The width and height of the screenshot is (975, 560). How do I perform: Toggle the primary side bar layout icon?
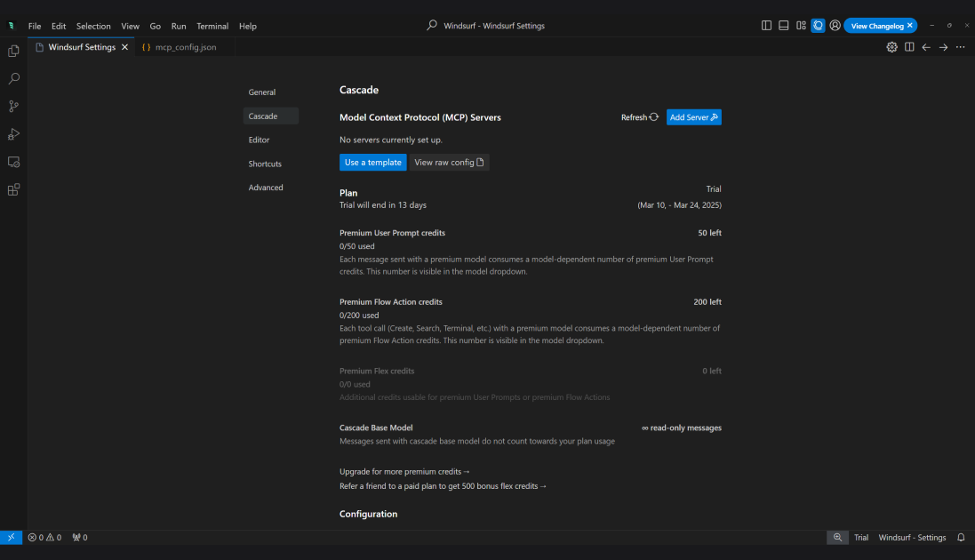(x=766, y=26)
